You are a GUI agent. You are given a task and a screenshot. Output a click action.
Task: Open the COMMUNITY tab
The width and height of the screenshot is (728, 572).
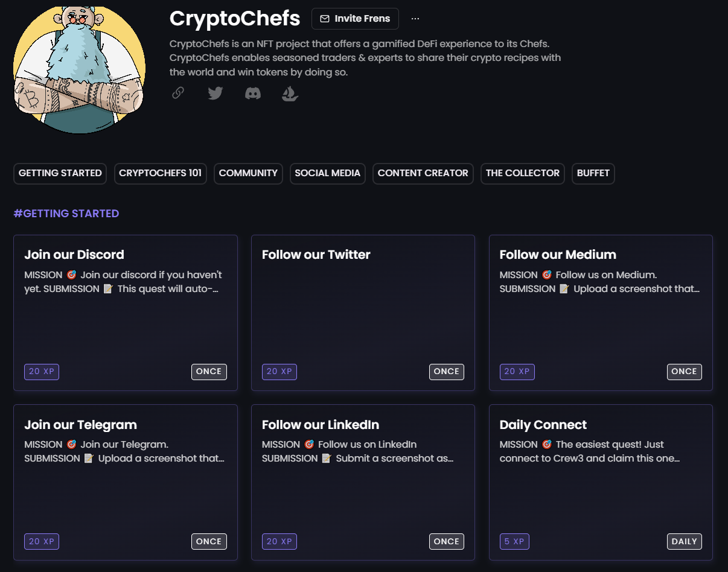248,173
